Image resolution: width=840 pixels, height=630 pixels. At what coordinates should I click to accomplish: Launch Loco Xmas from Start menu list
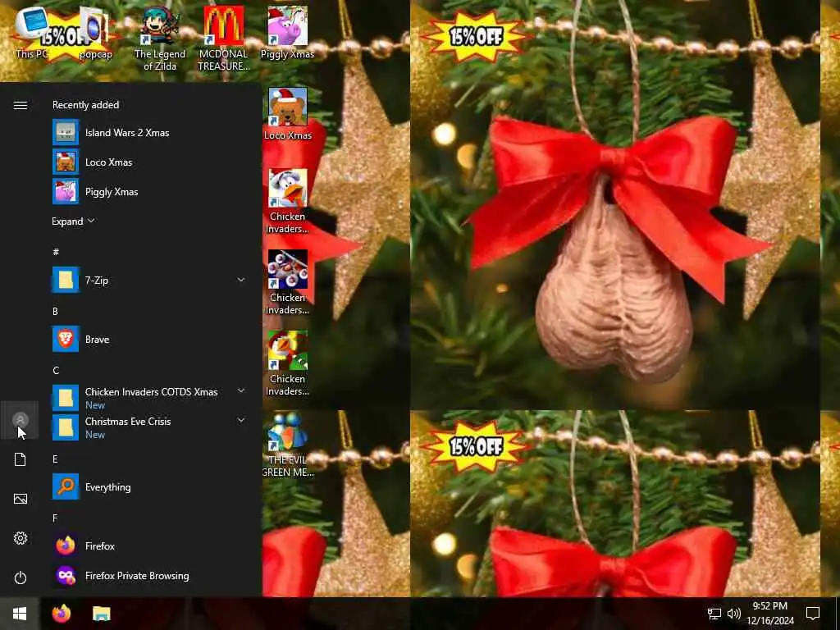pyautogui.click(x=150, y=162)
